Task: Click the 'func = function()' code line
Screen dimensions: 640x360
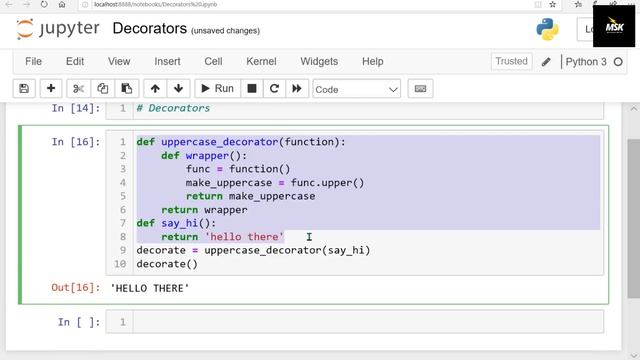Action: pos(238,169)
